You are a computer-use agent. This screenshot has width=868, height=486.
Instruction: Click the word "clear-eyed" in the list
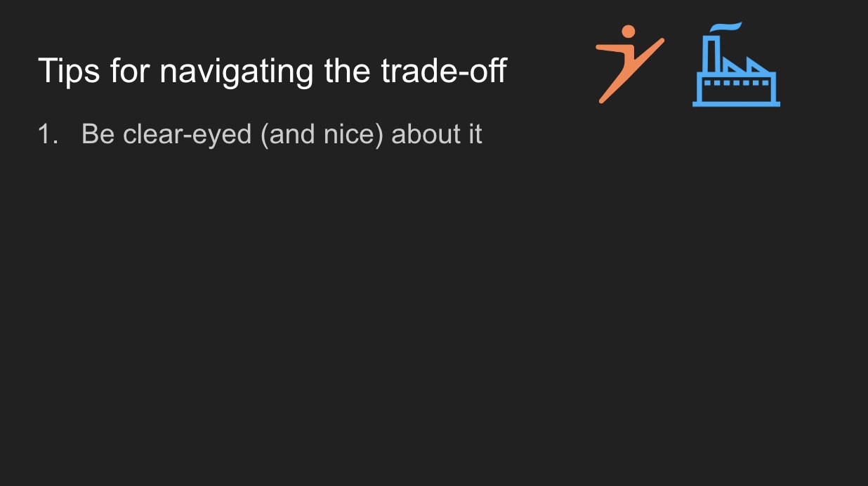coord(187,133)
